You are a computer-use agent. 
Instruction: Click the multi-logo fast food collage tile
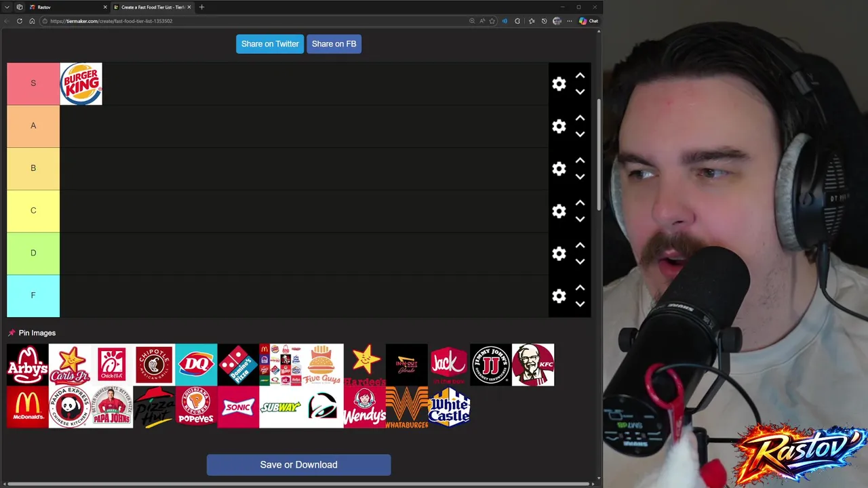[280, 365]
